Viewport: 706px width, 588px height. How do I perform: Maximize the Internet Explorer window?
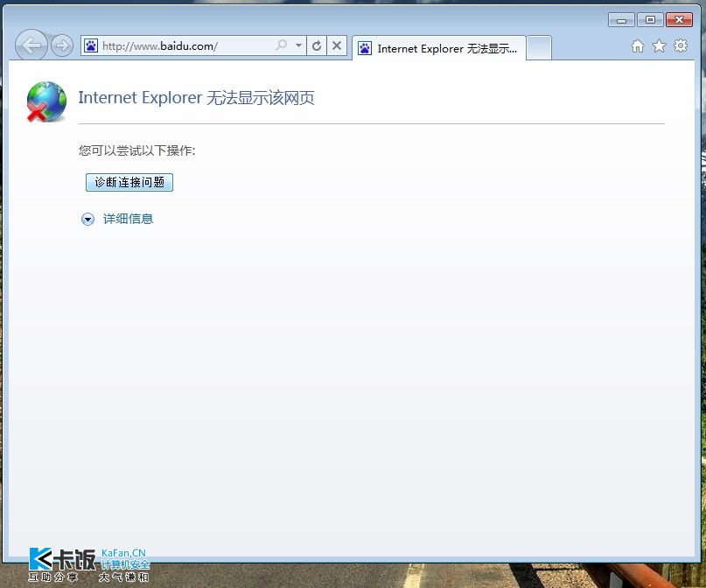[x=650, y=20]
